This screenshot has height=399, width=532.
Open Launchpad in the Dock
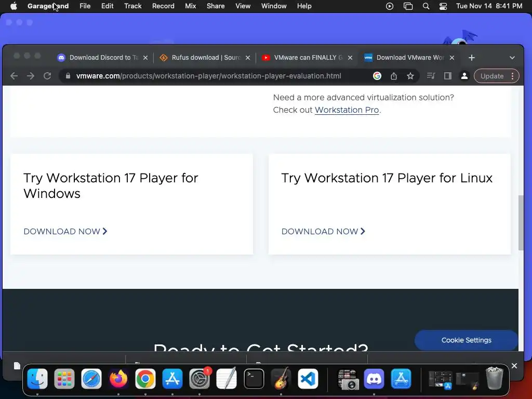(64, 379)
